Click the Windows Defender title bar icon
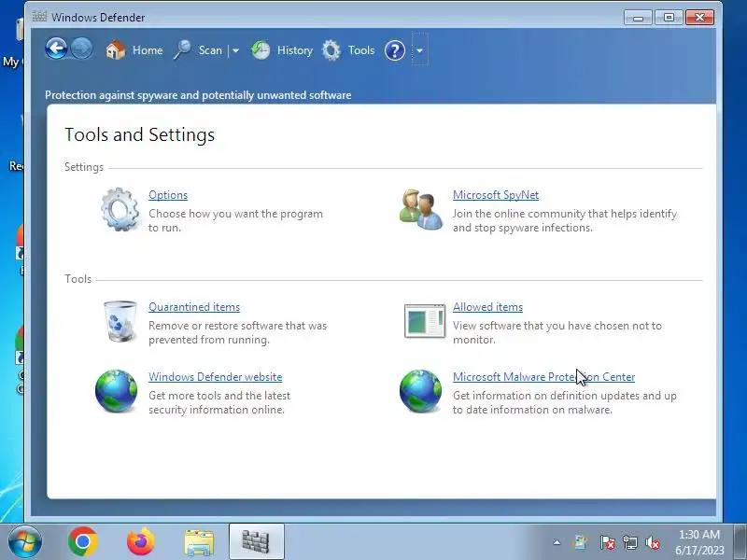747x560 pixels. 39,17
